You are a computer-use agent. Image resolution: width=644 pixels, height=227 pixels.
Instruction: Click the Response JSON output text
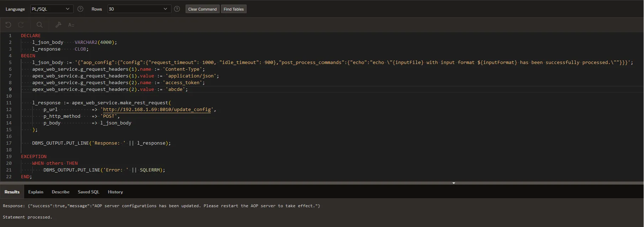[162, 206]
